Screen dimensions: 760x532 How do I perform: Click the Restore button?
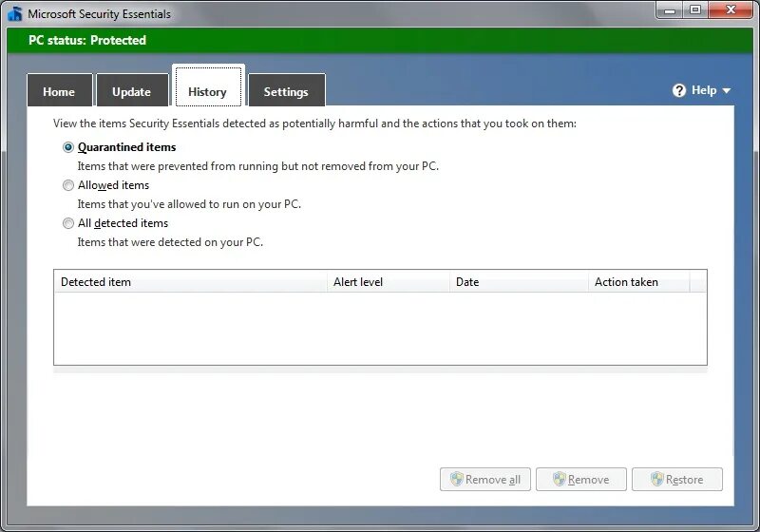pyautogui.click(x=677, y=479)
